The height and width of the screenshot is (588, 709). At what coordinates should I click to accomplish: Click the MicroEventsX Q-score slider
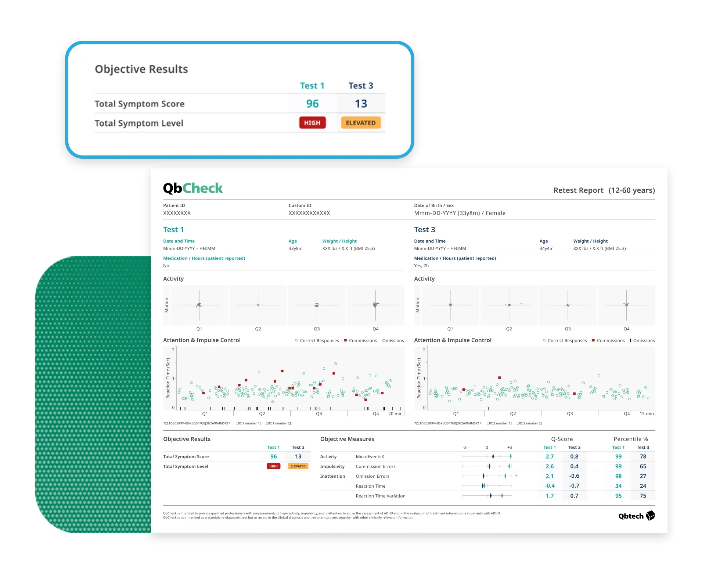click(x=487, y=456)
